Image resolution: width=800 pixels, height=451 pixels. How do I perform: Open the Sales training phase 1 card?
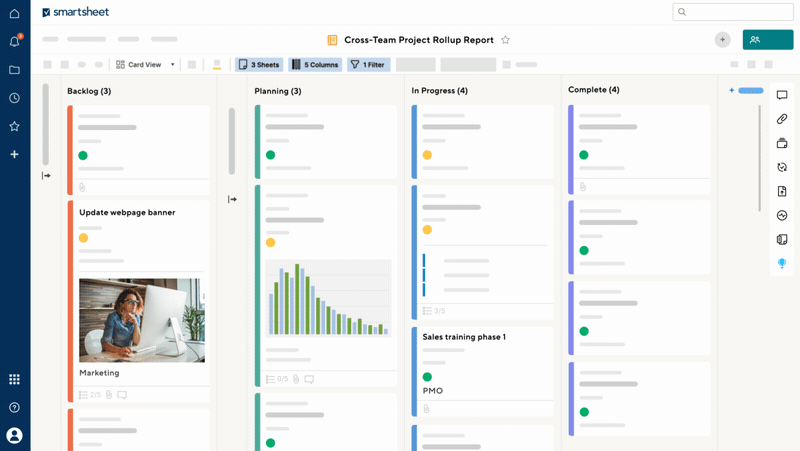coord(464,337)
